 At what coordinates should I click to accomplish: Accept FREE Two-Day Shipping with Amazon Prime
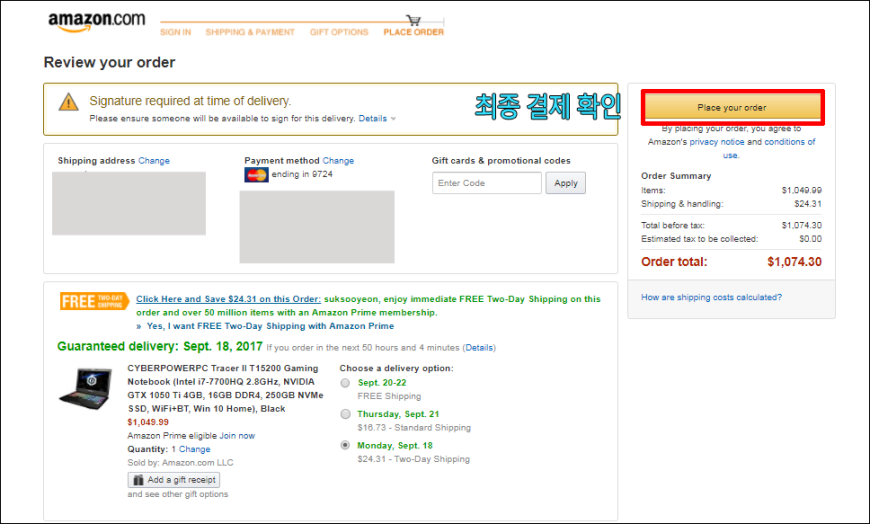[270, 326]
